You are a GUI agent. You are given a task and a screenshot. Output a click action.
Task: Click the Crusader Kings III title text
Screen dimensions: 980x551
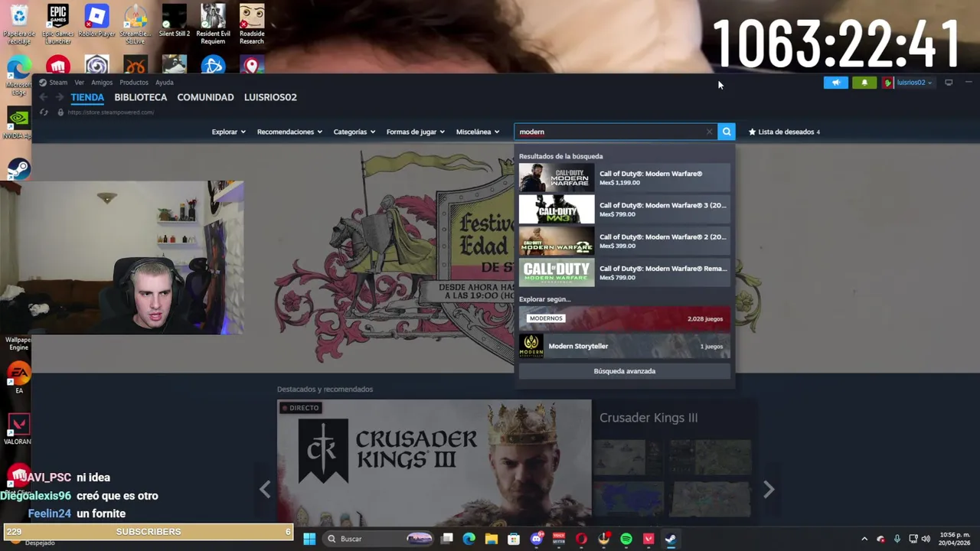(648, 418)
